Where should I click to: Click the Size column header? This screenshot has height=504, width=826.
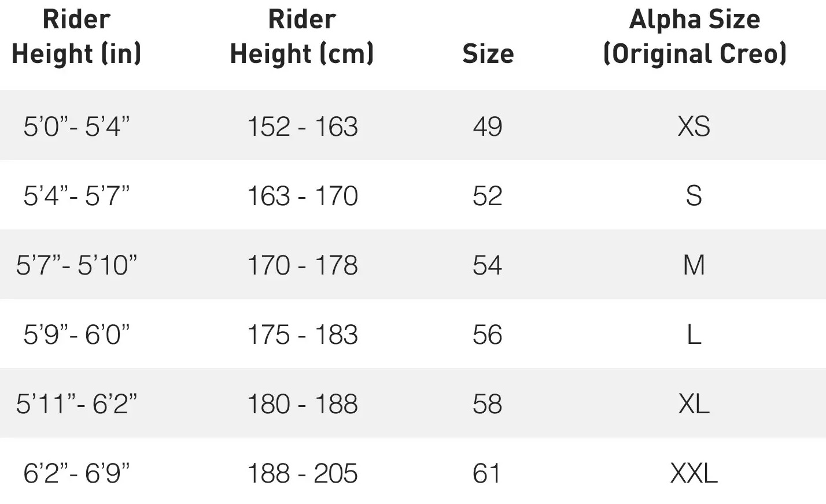(x=488, y=54)
